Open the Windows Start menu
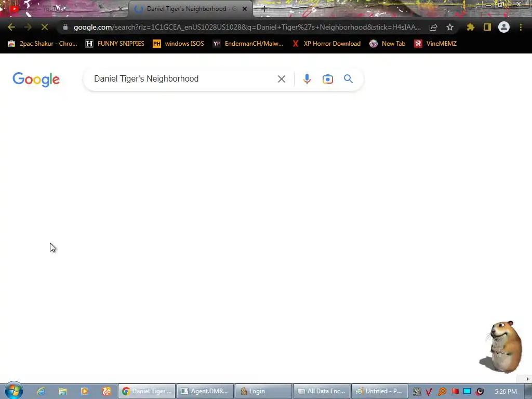This screenshot has width=532, height=399. click(14, 391)
